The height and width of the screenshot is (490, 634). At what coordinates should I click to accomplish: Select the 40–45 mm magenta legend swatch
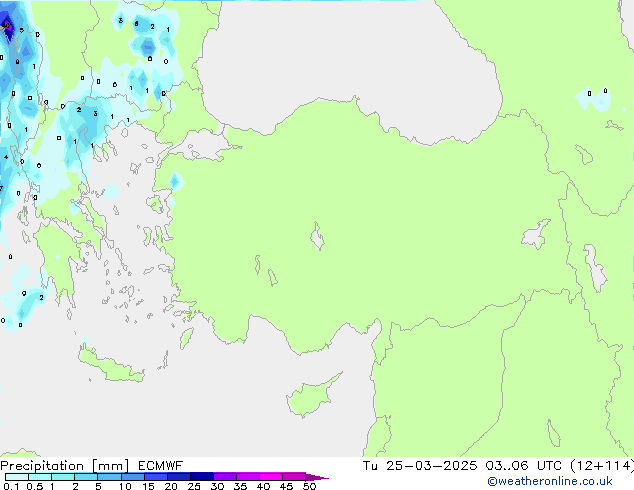(271, 477)
